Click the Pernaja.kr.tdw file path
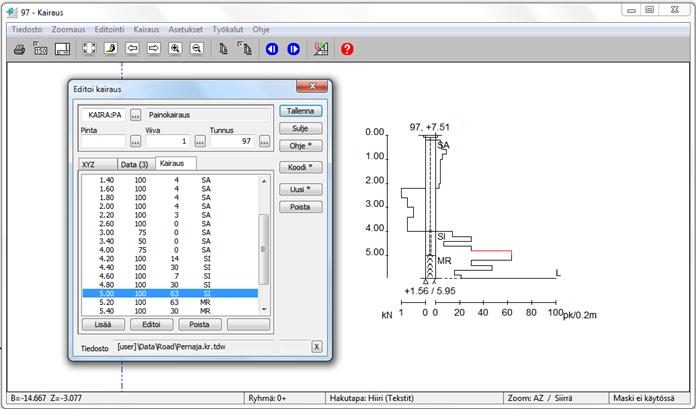Image resolution: width=696 pixels, height=409 pixels. point(171,346)
